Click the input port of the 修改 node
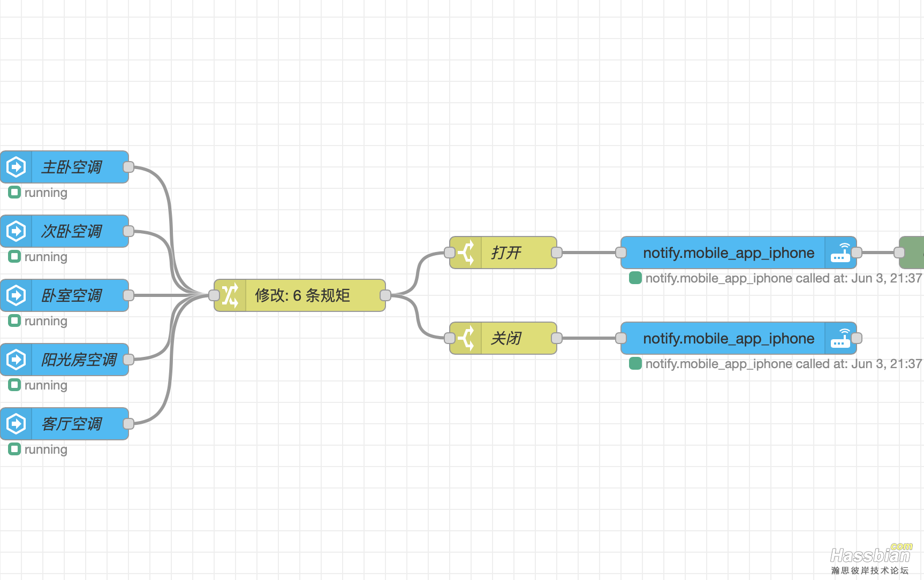 point(214,295)
